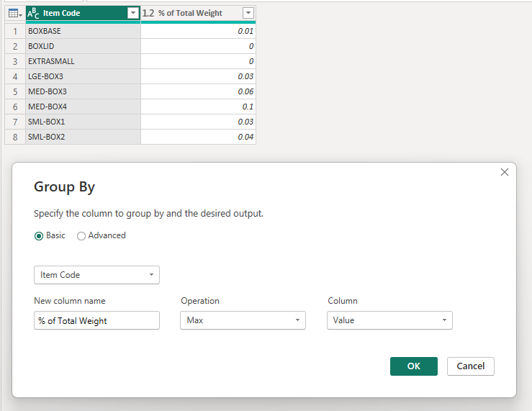Click the 0.03 value for SML-BOX1
This screenshot has height=411, width=532.
(198, 122)
